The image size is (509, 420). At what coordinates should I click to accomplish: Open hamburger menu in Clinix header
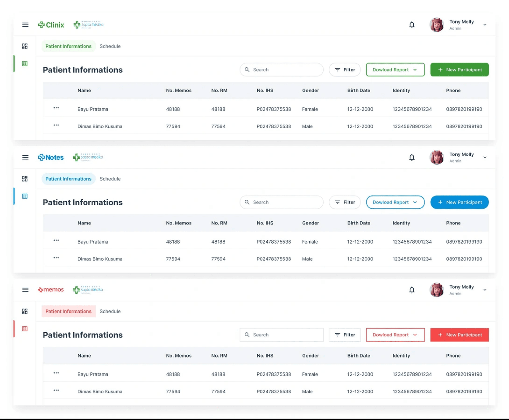[x=25, y=25]
